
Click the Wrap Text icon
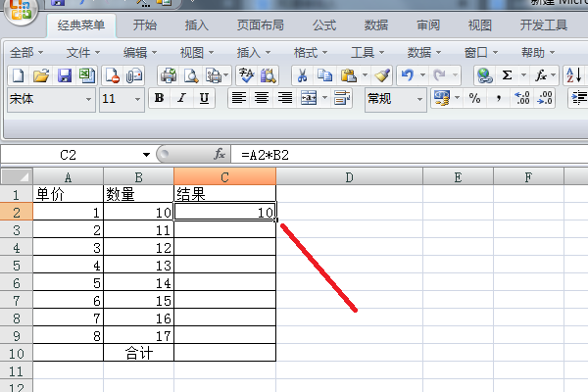pyautogui.click(x=342, y=99)
